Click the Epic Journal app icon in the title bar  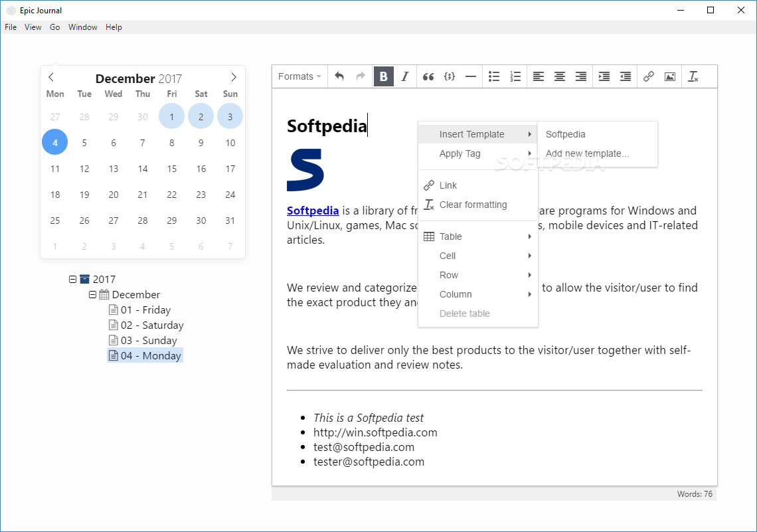point(11,10)
